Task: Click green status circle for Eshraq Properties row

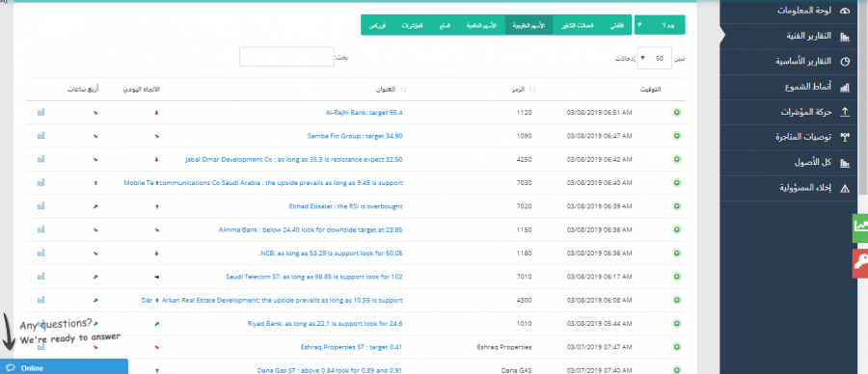Action: 676,347
